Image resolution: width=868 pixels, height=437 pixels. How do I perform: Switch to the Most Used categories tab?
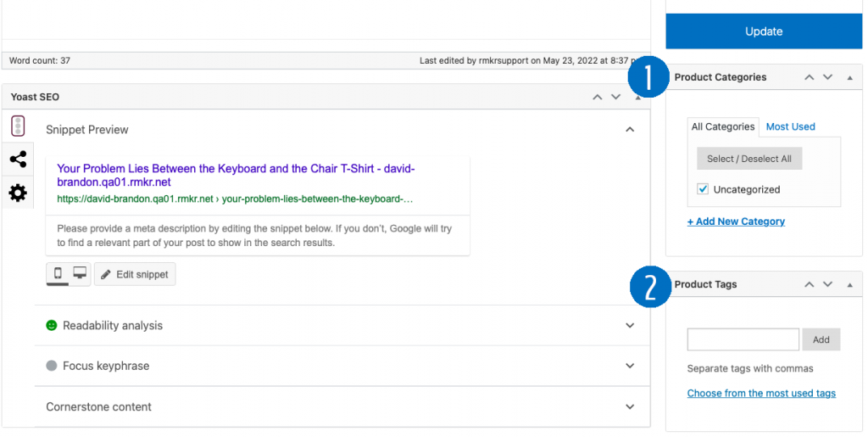(x=790, y=126)
